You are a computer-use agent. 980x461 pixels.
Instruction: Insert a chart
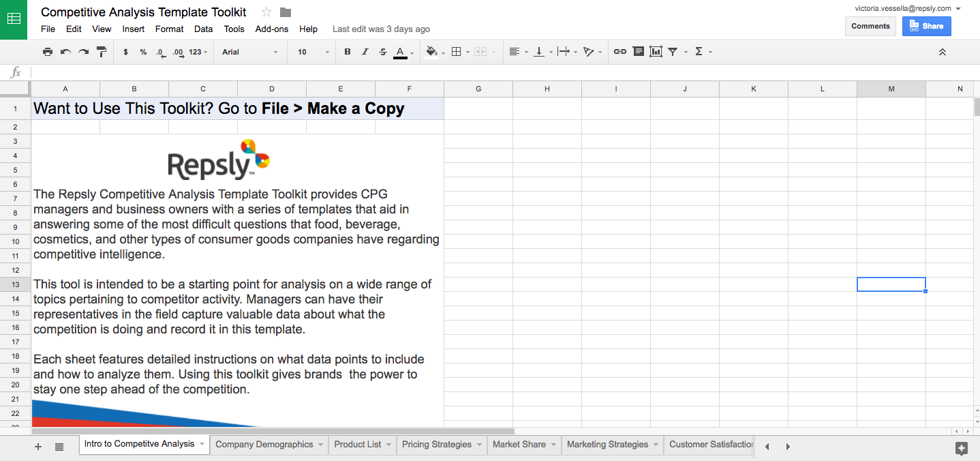pos(656,52)
